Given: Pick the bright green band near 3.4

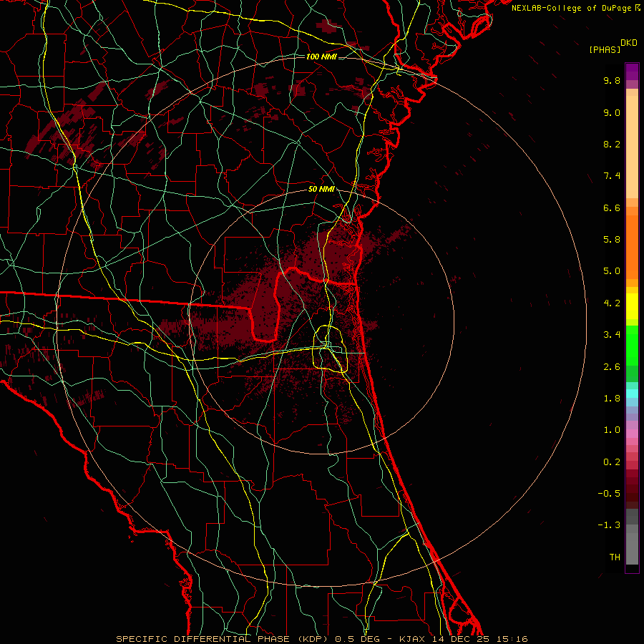Looking at the screenshot, I should coord(632,335).
